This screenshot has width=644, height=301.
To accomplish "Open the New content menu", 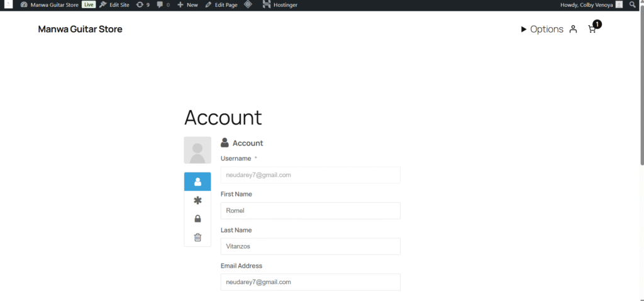I will 187,5.
